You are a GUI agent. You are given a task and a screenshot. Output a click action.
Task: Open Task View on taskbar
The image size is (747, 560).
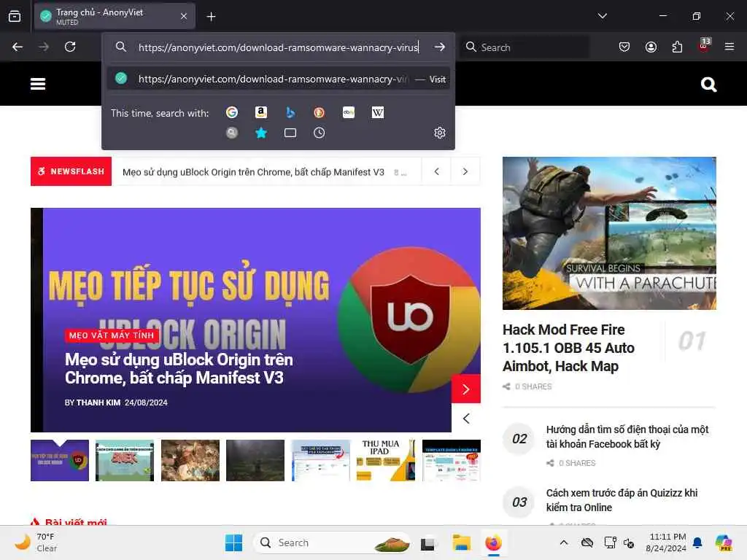427,543
